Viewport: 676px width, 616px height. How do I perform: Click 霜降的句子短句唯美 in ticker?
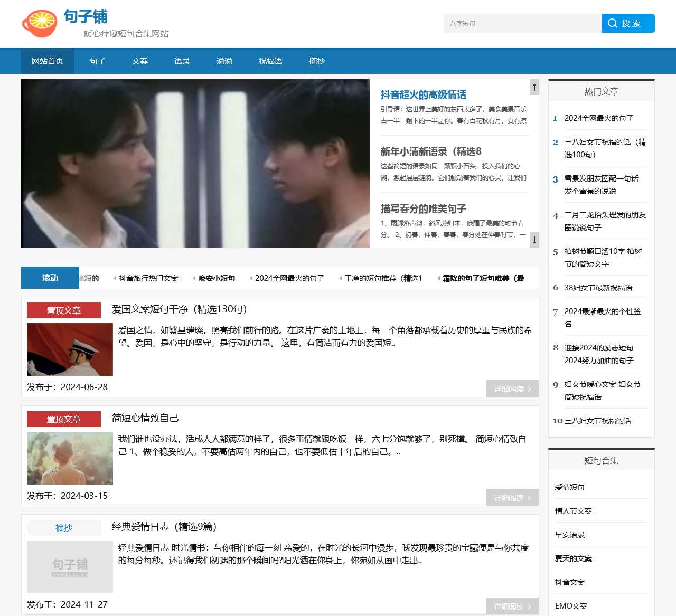click(483, 278)
